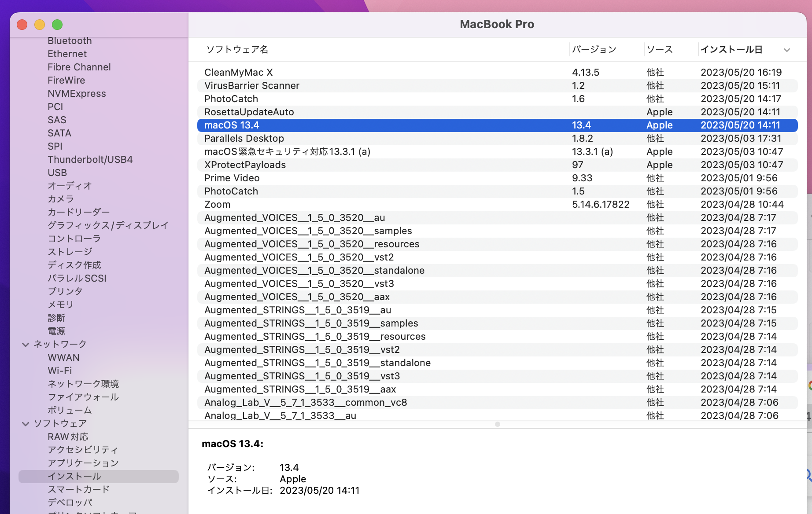
Task: Select Wi-Fi under network section
Action: tap(59, 371)
